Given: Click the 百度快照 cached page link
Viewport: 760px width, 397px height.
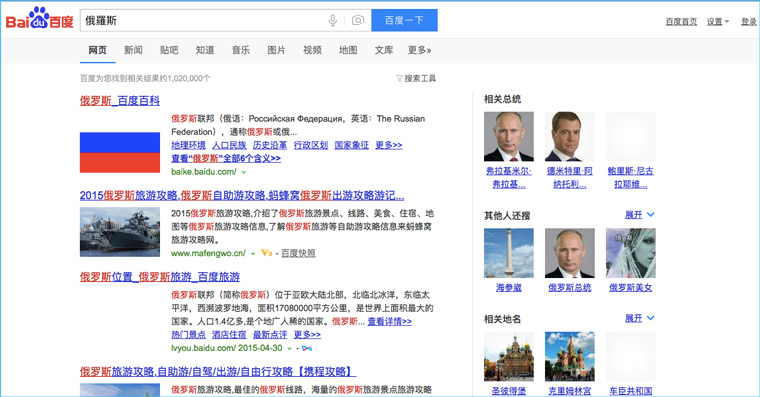Looking at the screenshot, I should (298, 253).
